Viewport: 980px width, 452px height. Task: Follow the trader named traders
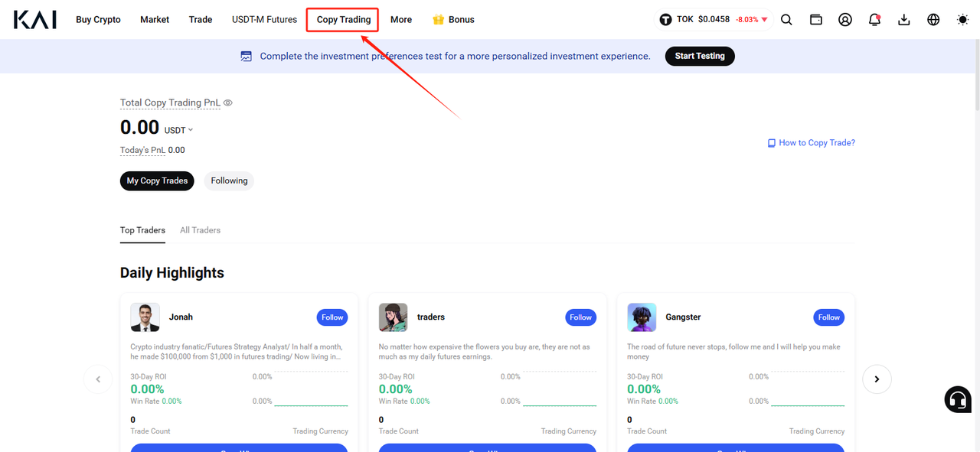tap(580, 317)
